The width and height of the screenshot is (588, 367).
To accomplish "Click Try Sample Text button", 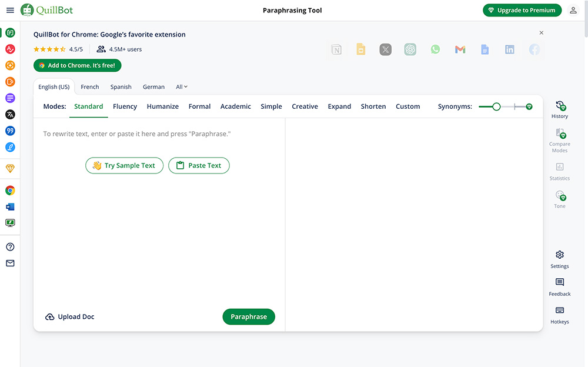I will click(x=124, y=166).
